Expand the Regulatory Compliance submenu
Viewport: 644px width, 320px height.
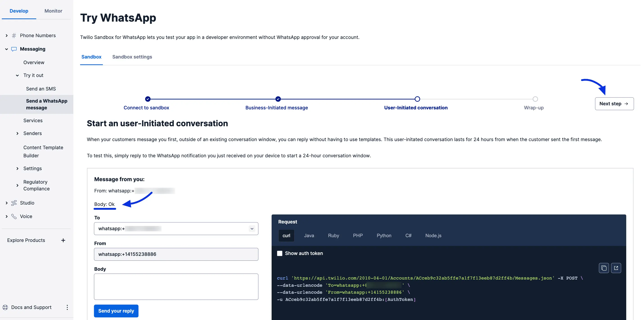pyautogui.click(x=17, y=185)
